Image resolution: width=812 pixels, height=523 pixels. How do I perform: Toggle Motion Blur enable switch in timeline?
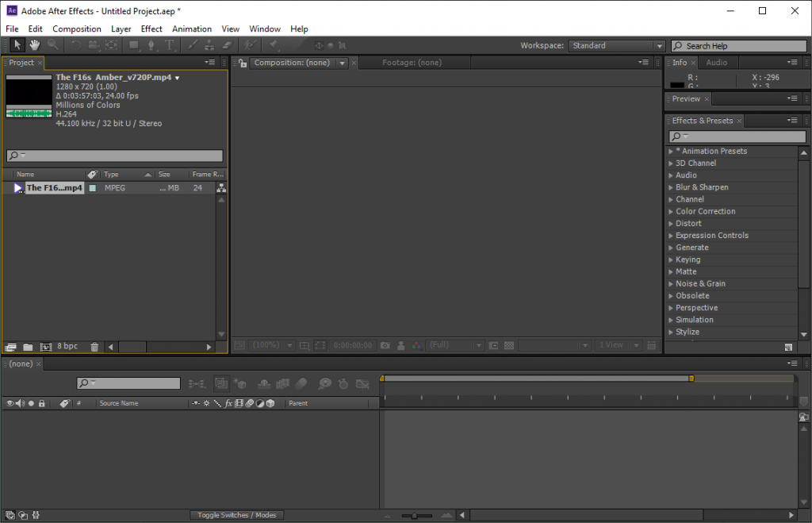301,383
